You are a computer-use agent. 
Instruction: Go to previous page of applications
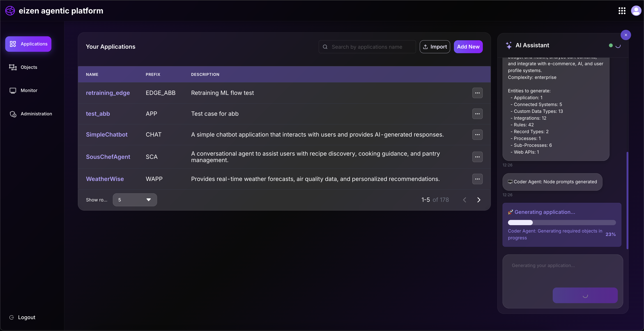pos(464,200)
